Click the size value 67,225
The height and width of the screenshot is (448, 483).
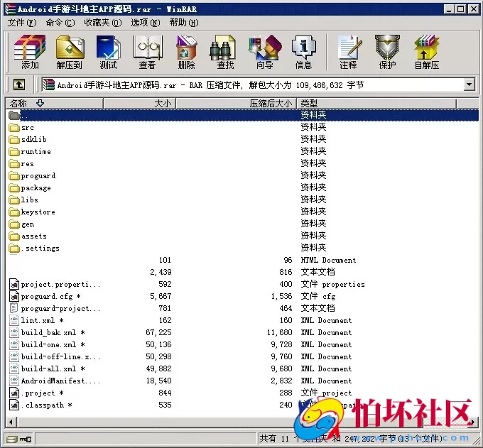click(x=158, y=332)
